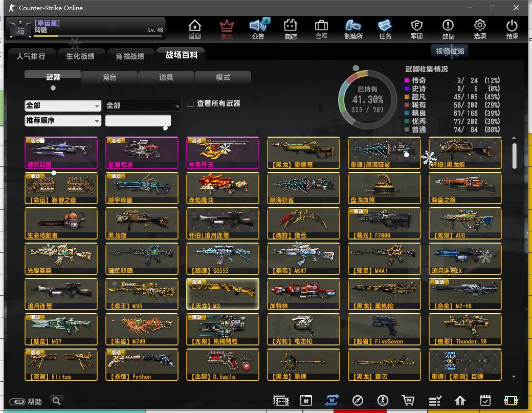Open the 数据 stats icon
The height and width of the screenshot is (413, 532).
[448, 29]
